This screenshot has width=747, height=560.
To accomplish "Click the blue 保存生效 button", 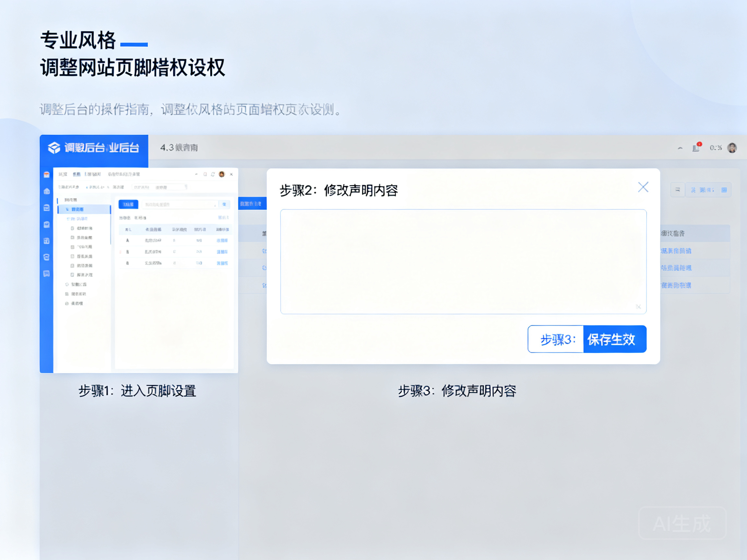I will (615, 339).
